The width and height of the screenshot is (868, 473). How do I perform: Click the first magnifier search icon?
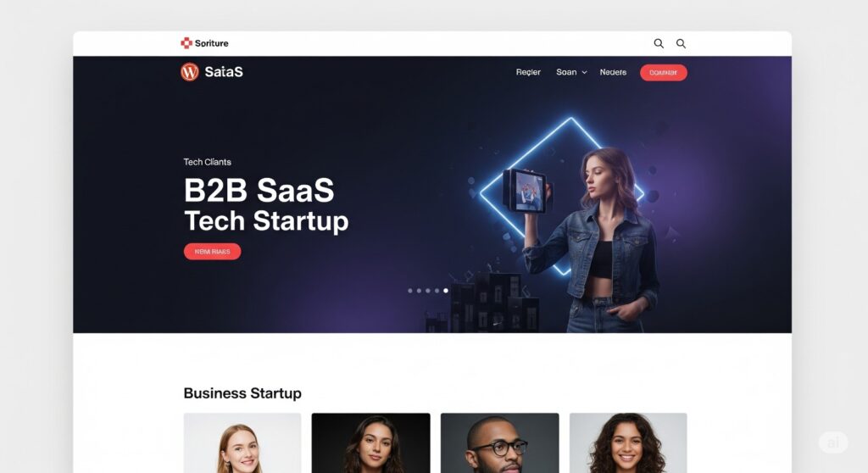coord(659,43)
